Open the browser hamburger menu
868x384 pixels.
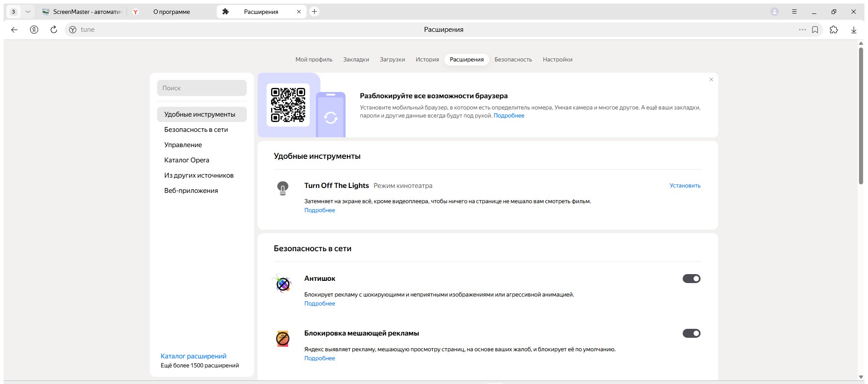(794, 12)
